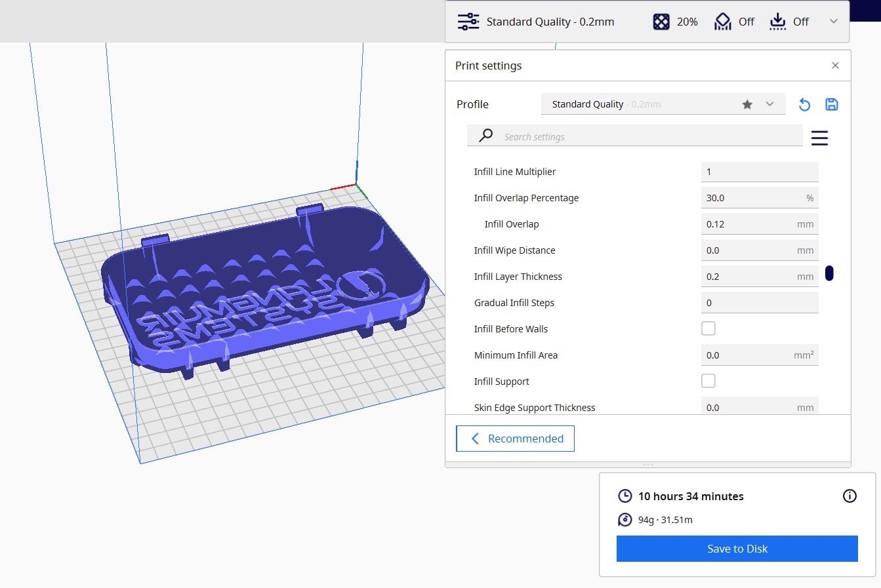
Task: Click the support icon showing Off
Action: 723,22
